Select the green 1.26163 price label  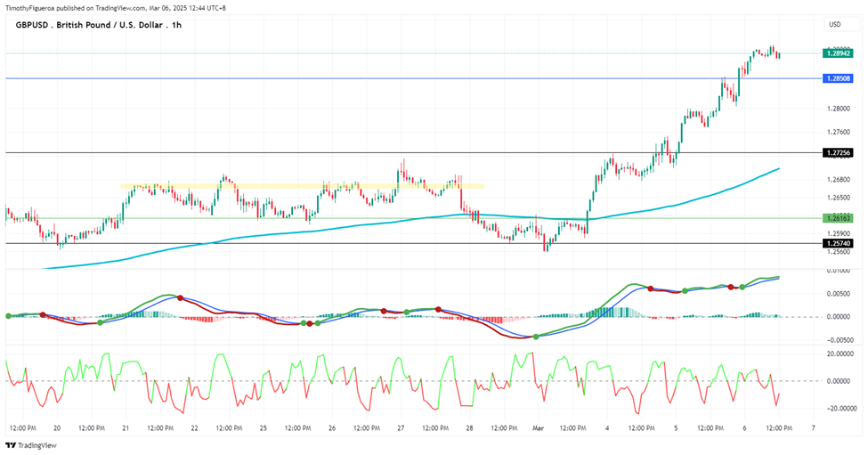(838, 218)
